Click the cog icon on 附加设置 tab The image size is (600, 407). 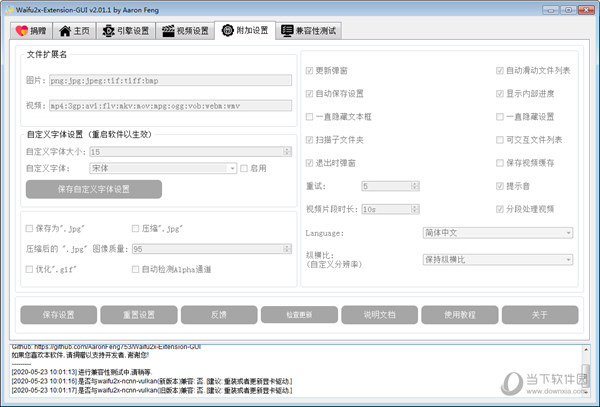(x=228, y=30)
